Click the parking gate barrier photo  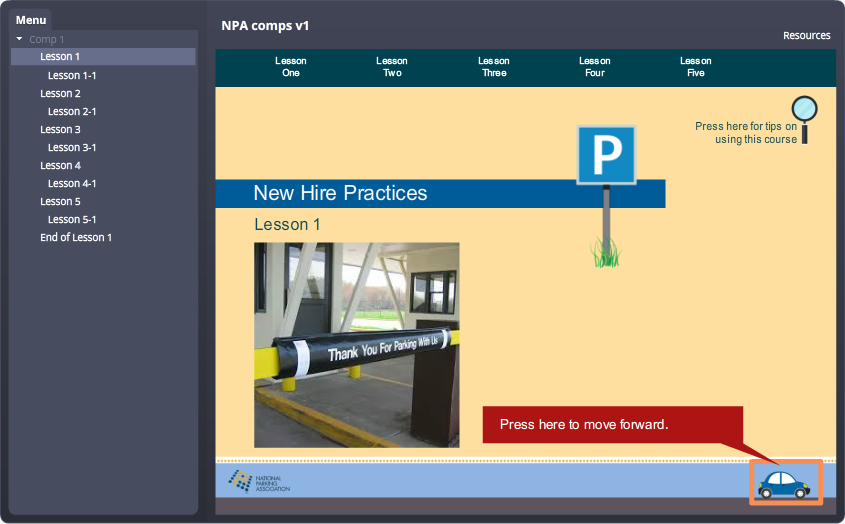pyautogui.click(x=356, y=344)
